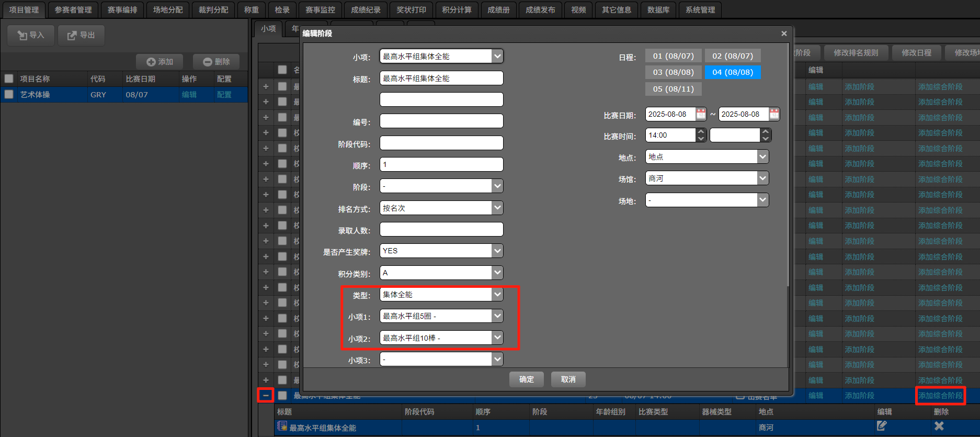This screenshot has width=980, height=437.
Task: Open the start date calendar picker icon
Action: coord(701,114)
